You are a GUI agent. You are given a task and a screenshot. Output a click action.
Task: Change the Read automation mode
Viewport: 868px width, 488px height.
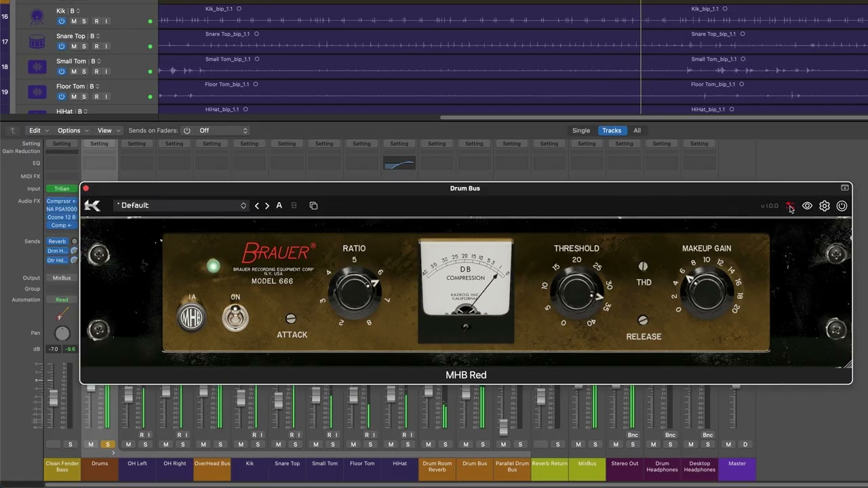pos(62,300)
